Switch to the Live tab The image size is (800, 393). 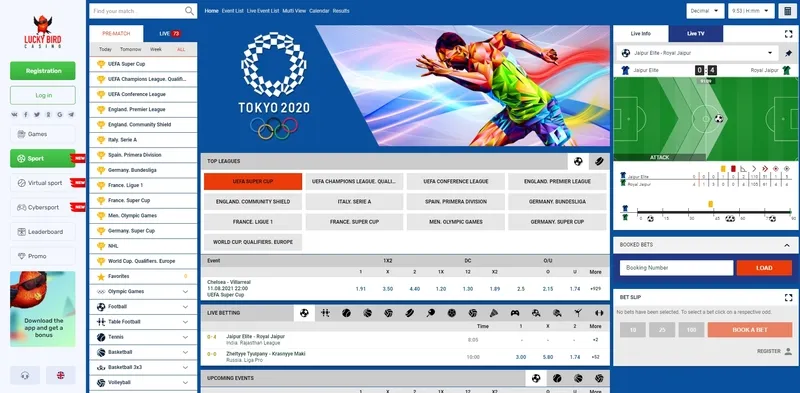(170, 34)
